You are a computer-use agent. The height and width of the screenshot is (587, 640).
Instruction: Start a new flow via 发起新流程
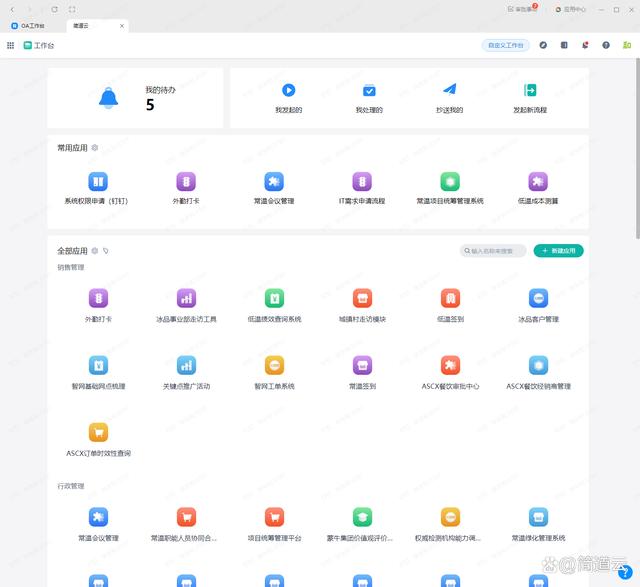click(x=530, y=90)
